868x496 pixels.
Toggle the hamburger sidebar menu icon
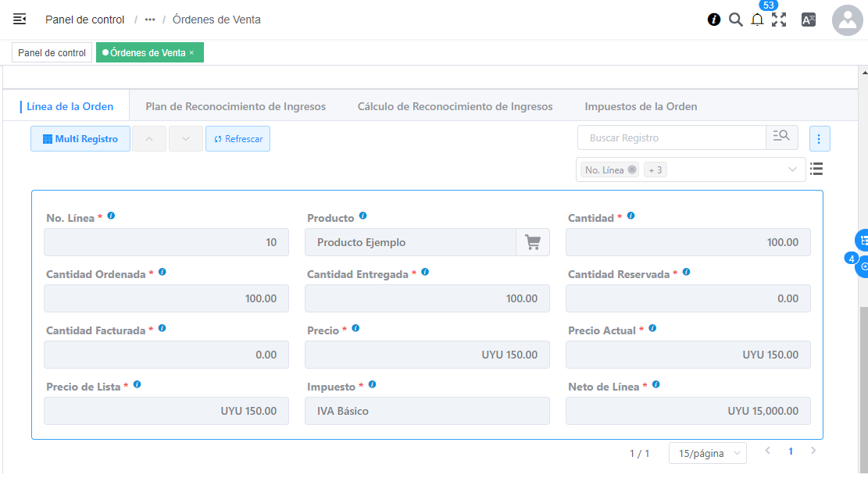[x=20, y=20]
